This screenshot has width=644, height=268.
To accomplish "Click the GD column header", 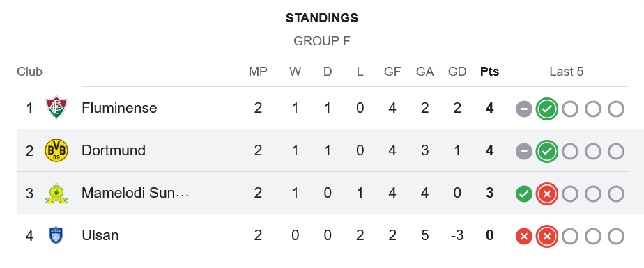I will (457, 72).
